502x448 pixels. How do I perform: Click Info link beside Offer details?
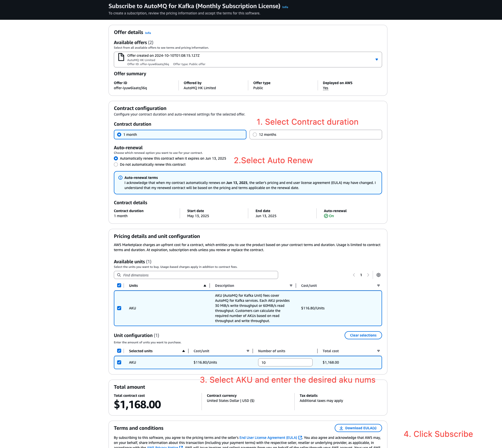pyautogui.click(x=148, y=33)
